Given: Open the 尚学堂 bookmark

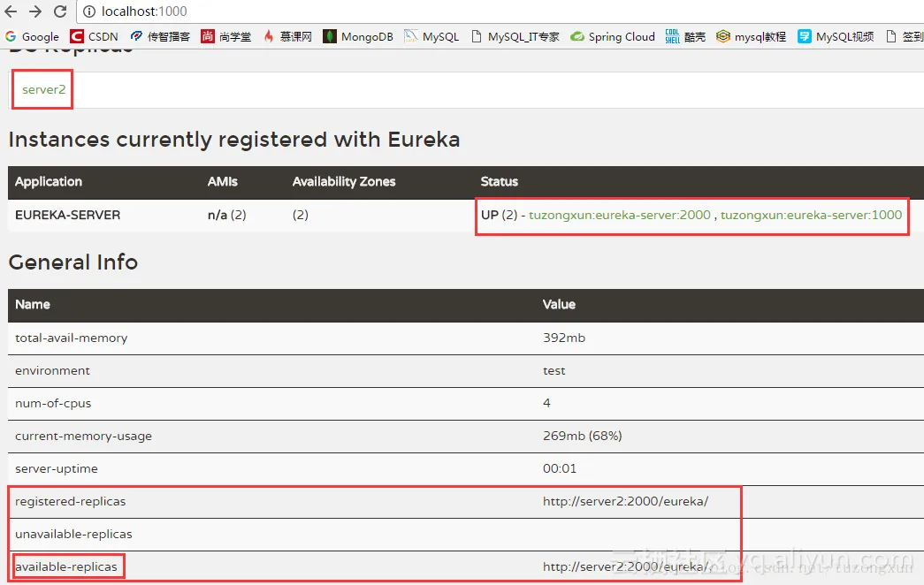Looking at the screenshot, I should point(225,37).
